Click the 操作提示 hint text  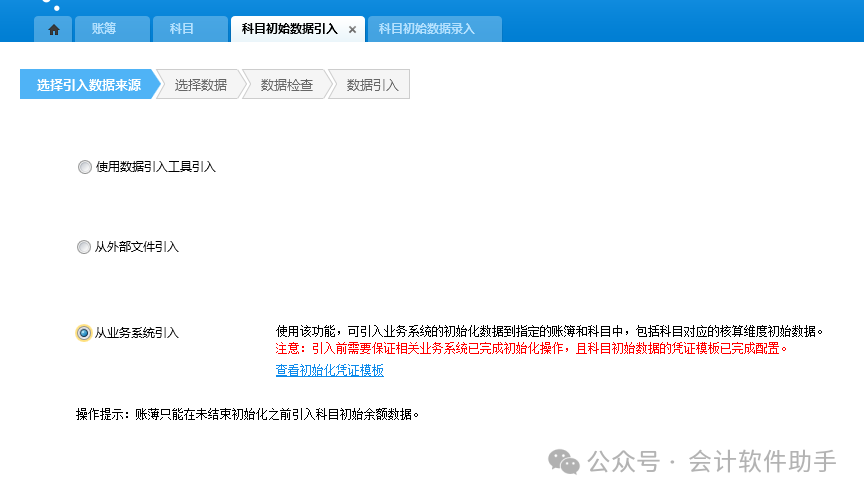(247, 413)
